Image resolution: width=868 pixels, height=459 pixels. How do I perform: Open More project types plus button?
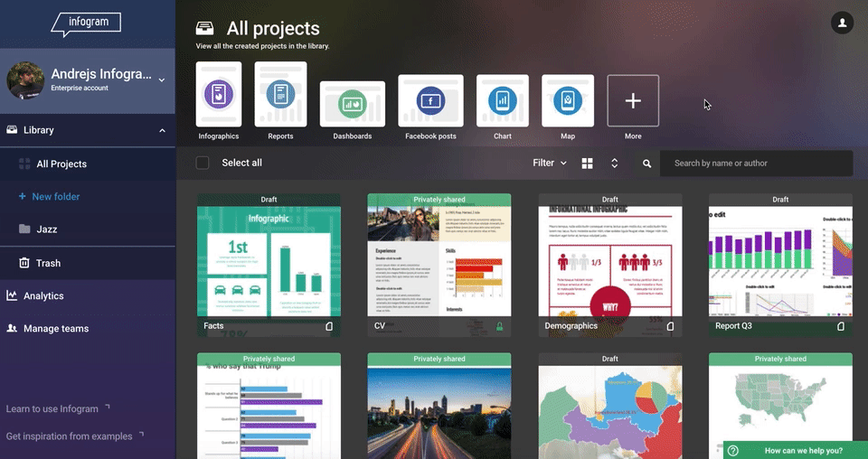(633, 100)
